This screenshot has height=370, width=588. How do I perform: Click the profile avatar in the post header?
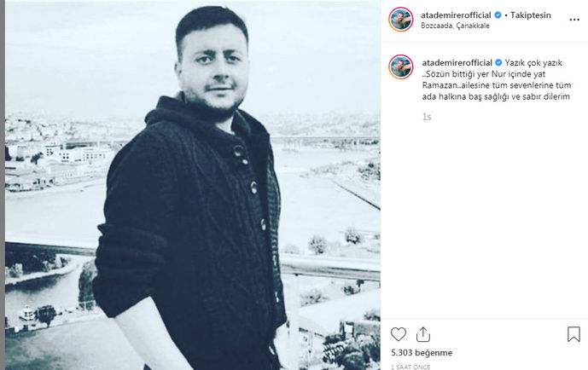(x=401, y=19)
